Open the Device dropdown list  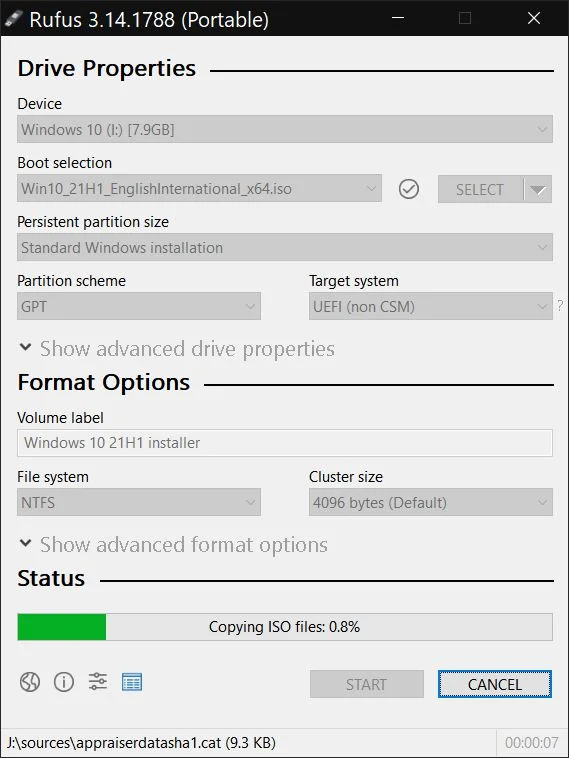[x=285, y=129]
